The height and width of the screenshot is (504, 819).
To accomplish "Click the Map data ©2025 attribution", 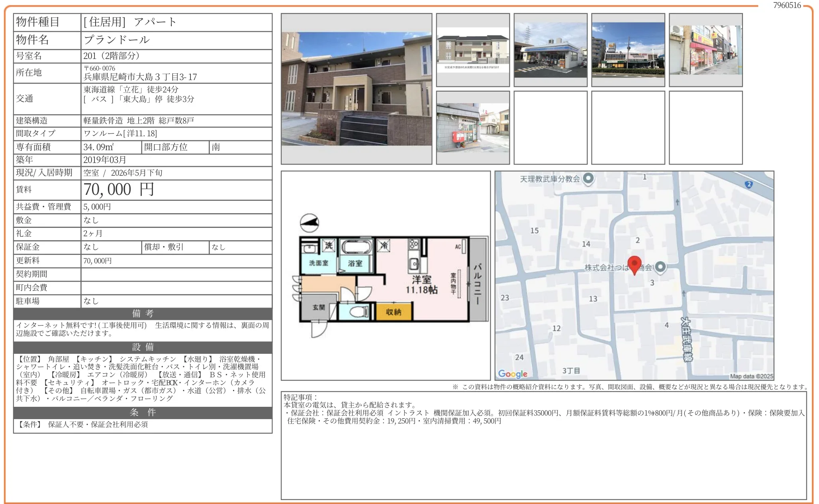I will pos(751,376).
